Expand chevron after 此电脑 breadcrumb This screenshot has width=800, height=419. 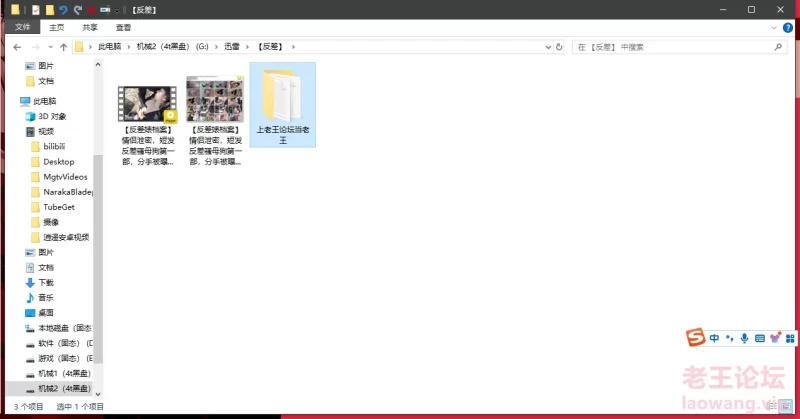point(129,46)
